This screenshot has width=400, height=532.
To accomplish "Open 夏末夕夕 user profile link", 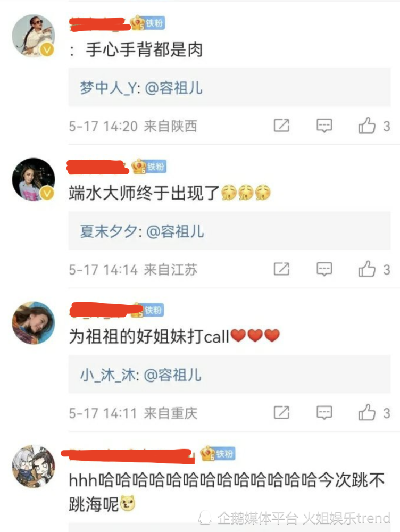I will [108, 232].
